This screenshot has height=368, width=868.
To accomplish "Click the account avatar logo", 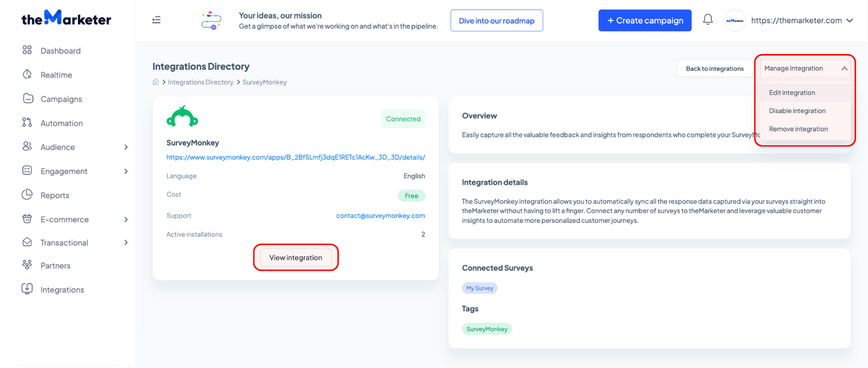I will (x=735, y=20).
